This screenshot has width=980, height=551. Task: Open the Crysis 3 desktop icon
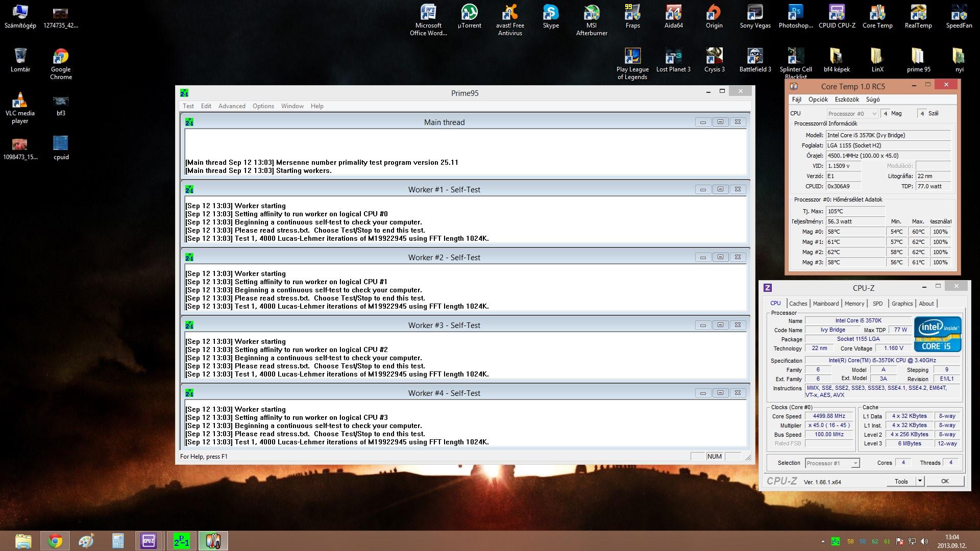click(x=714, y=60)
